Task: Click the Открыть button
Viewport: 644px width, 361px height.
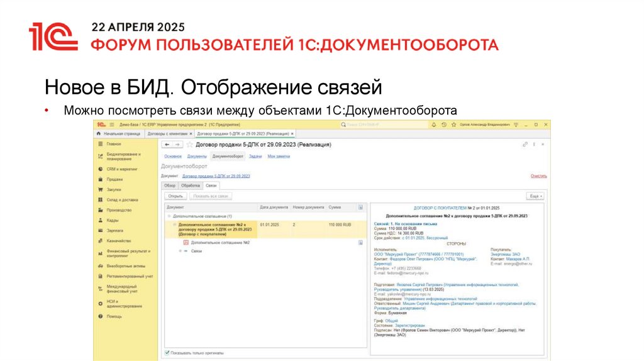Action: 175,196
